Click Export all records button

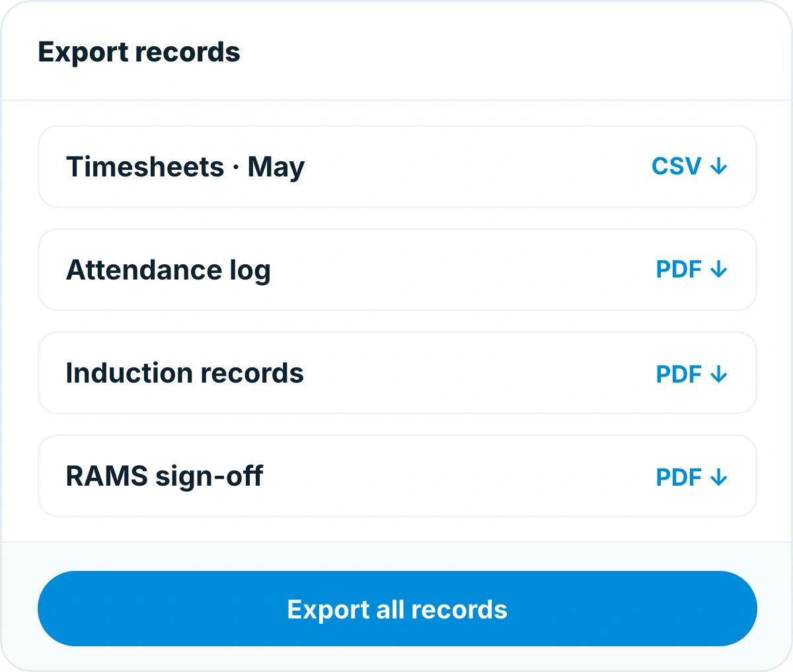(x=397, y=609)
